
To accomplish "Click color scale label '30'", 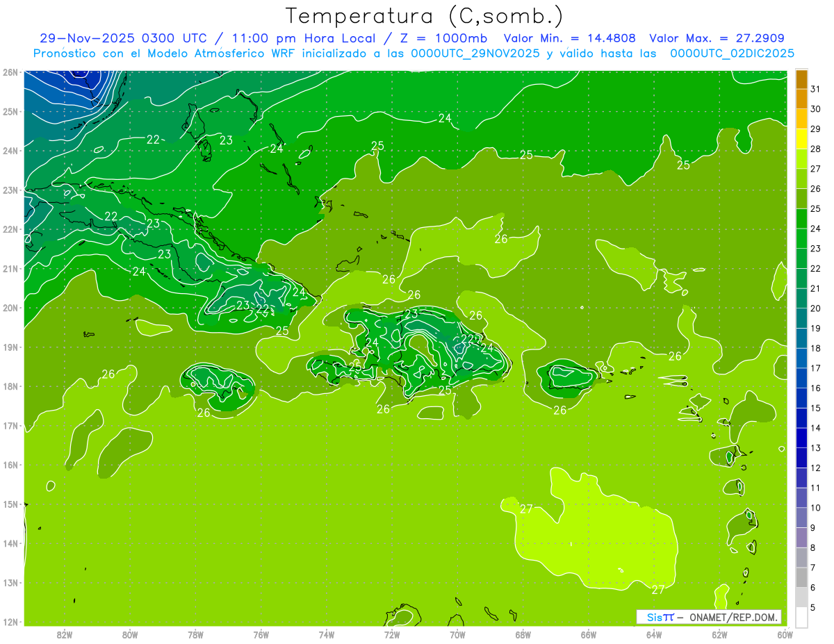I will [x=815, y=109].
